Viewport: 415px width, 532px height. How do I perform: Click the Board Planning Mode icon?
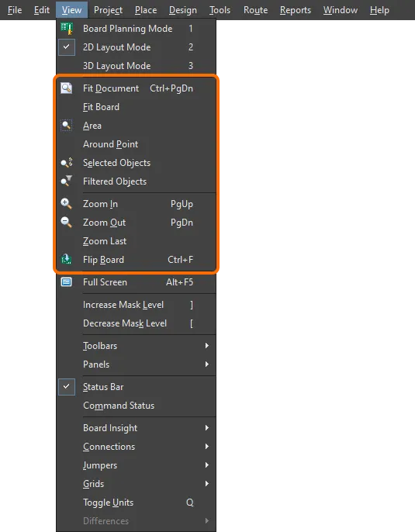click(x=67, y=29)
